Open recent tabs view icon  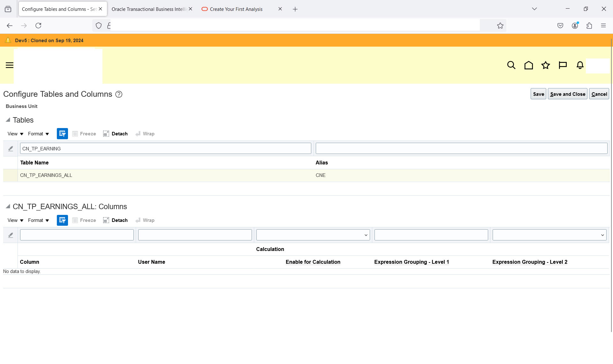tap(8, 9)
